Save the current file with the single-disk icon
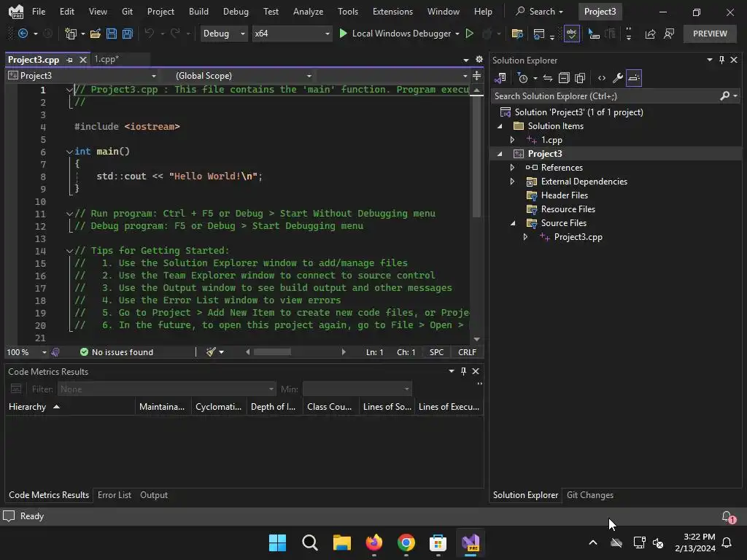 pyautogui.click(x=112, y=34)
